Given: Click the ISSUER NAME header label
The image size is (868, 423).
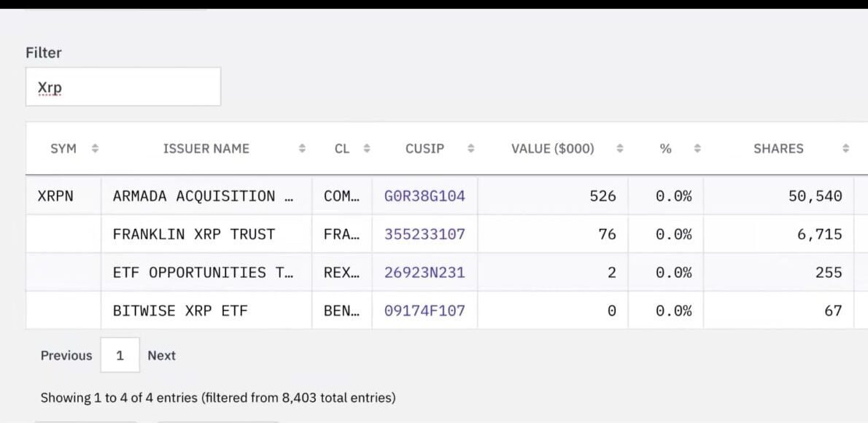Looking at the screenshot, I should (x=206, y=148).
